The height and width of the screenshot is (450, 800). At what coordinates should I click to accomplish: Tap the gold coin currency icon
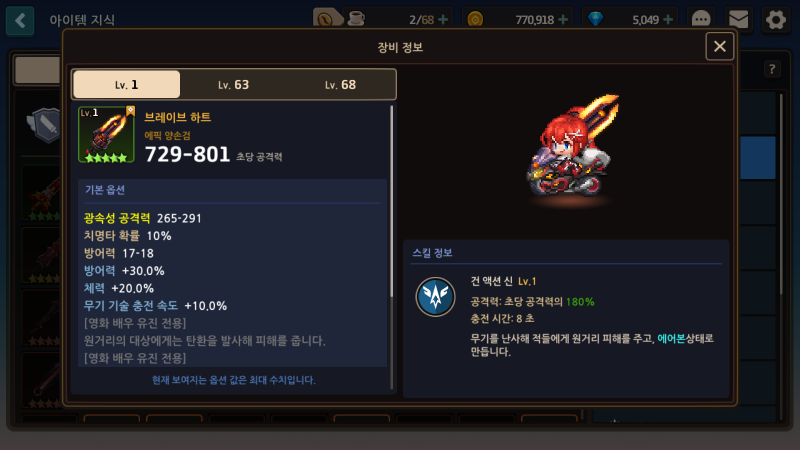point(475,20)
